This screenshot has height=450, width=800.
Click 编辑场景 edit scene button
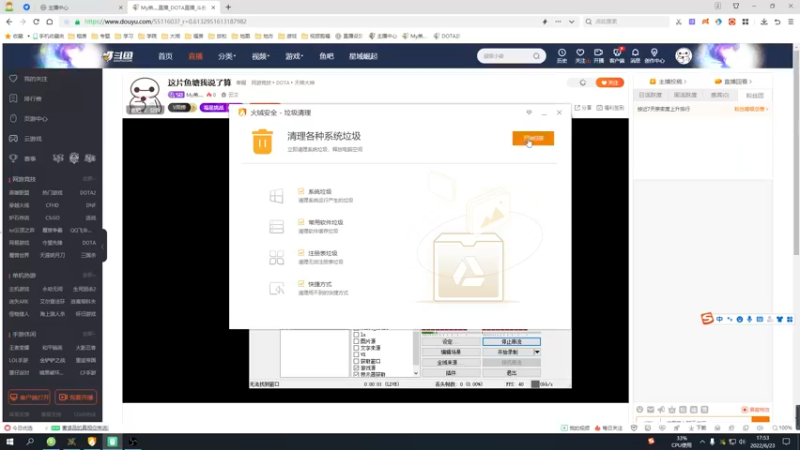tap(450, 352)
